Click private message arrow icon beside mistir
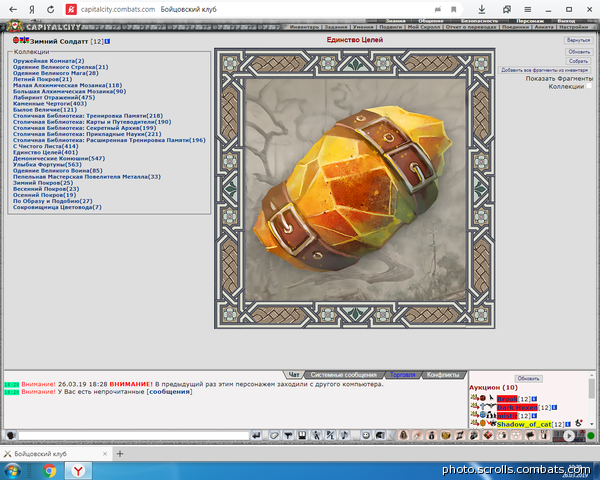 coord(473,415)
